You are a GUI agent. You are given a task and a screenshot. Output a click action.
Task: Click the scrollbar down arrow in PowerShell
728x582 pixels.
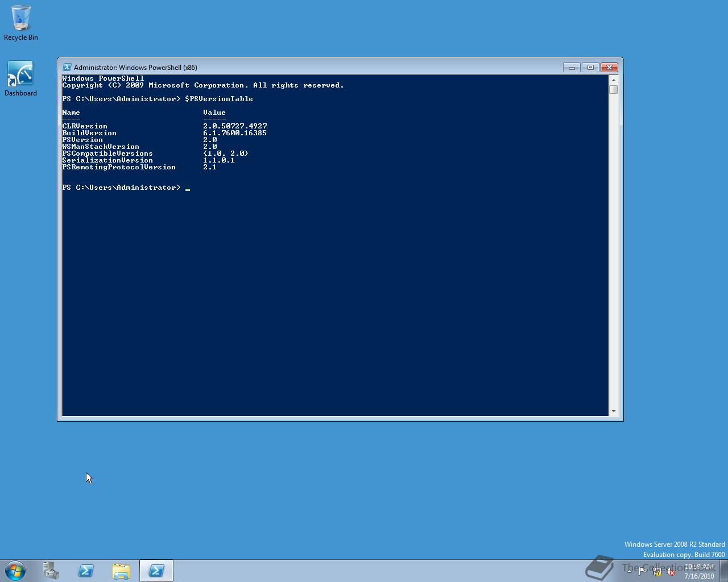[x=613, y=411]
